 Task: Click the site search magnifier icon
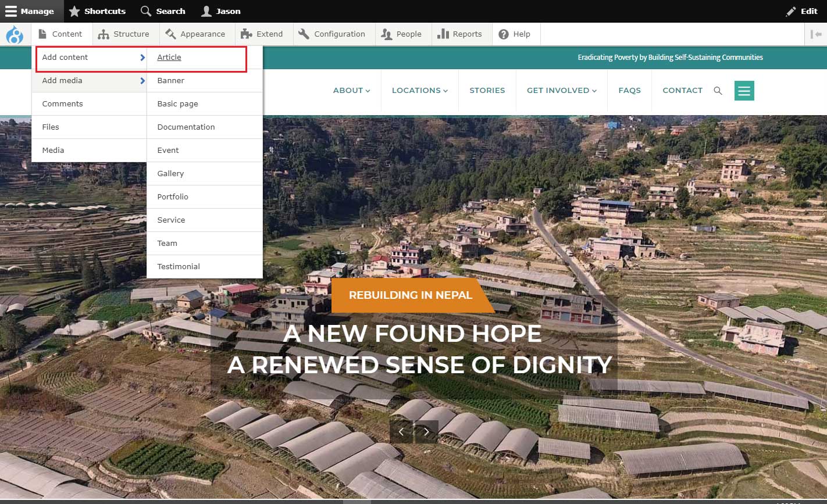pyautogui.click(x=718, y=91)
